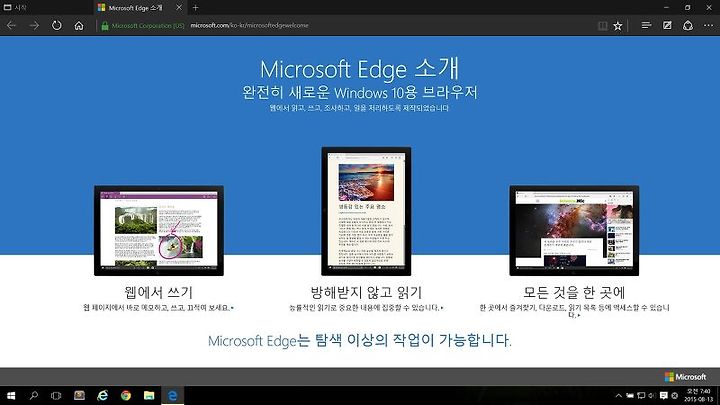
Task: Open a new tab with plus button
Action: tap(196, 8)
